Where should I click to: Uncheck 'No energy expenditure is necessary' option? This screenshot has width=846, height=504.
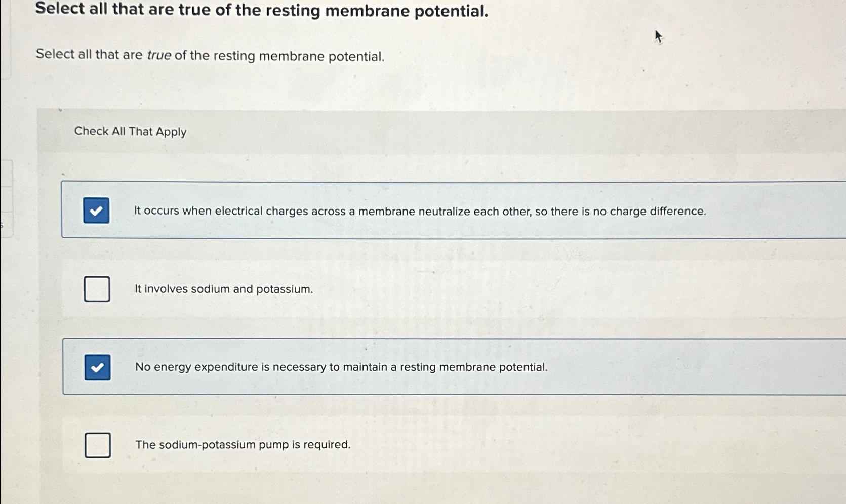coord(98,367)
